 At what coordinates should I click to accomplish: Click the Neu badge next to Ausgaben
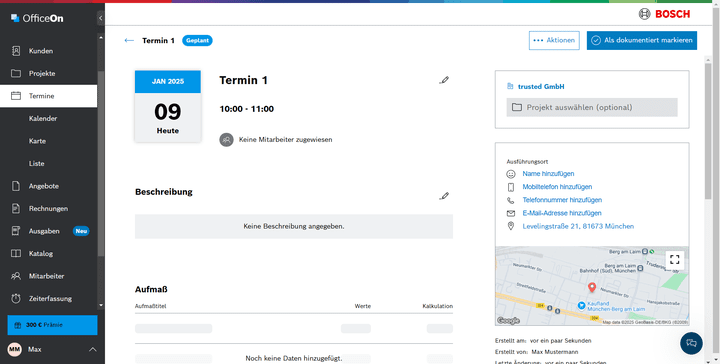pos(81,231)
